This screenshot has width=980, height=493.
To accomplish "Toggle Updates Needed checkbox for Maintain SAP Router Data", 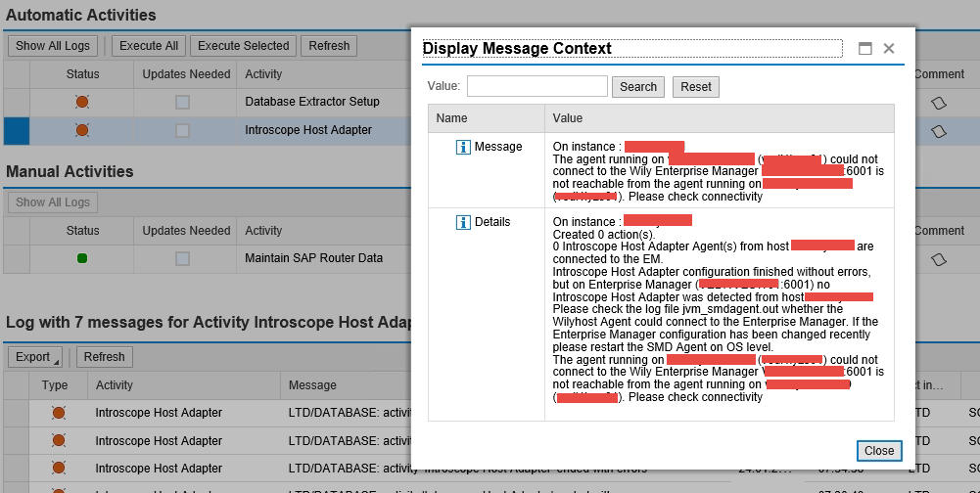I will point(182,258).
